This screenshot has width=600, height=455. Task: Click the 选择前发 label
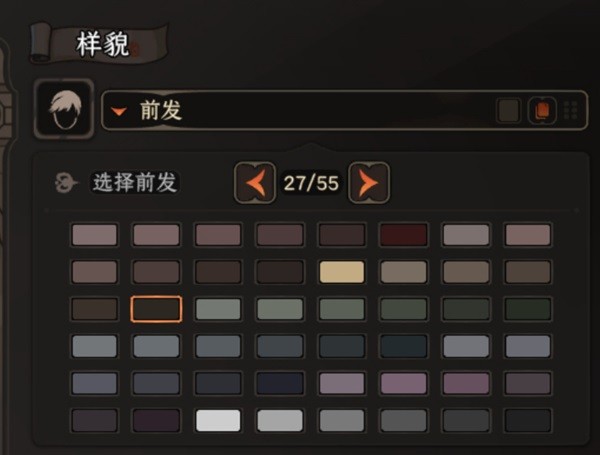tap(135, 183)
